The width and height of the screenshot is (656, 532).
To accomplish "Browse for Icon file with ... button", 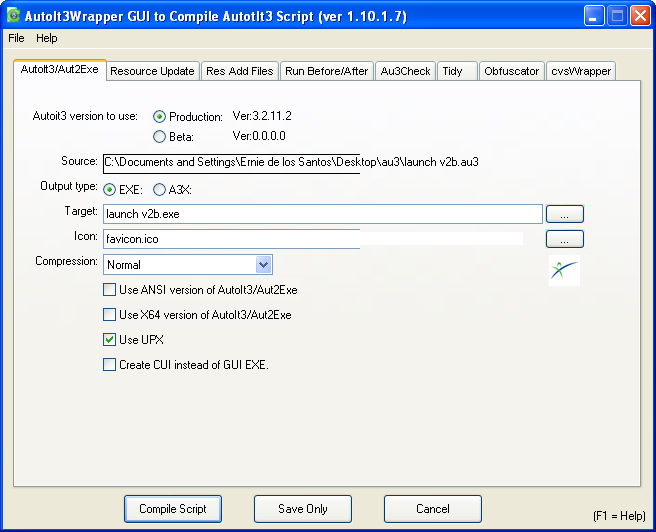I will tap(564, 239).
